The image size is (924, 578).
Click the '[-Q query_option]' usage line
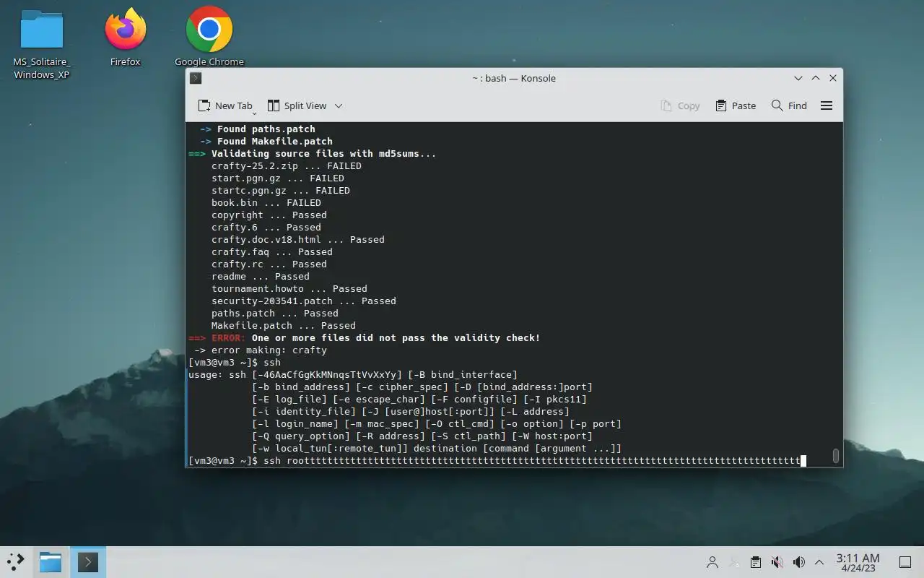[x=422, y=436]
